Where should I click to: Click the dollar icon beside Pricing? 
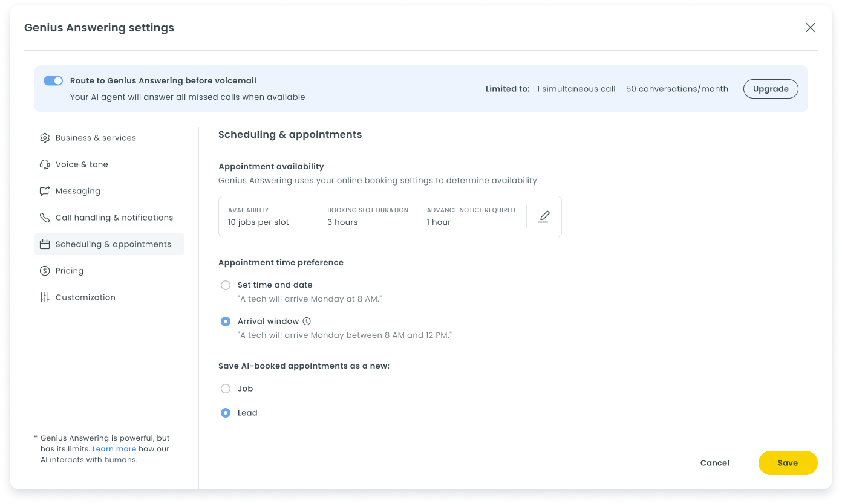[45, 271]
